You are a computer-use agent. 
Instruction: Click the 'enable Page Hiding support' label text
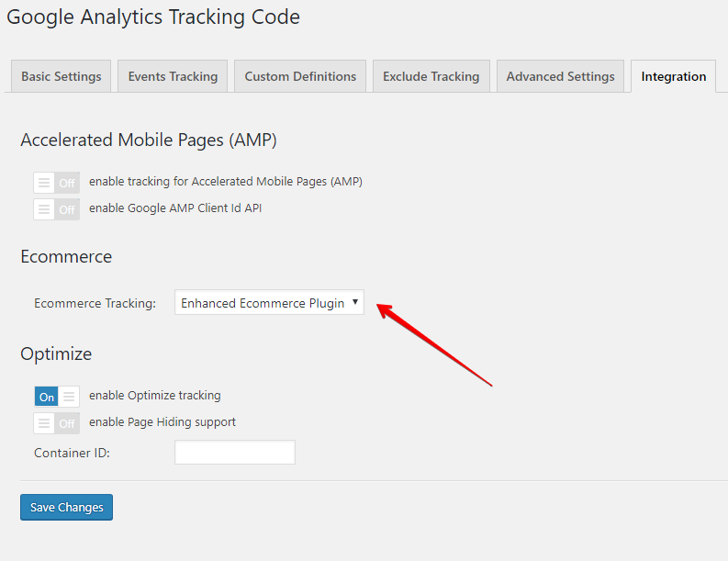pyautogui.click(x=162, y=422)
